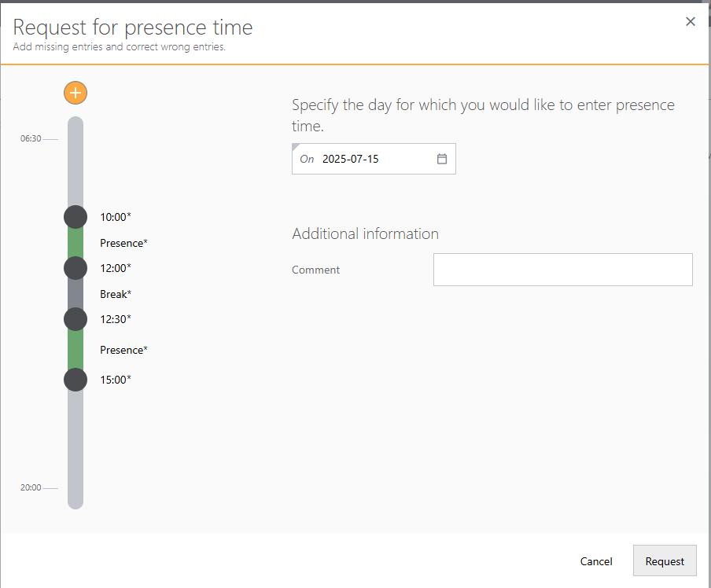Select the 10:00 timeline marker circle
This screenshot has height=588, width=711.
[x=76, y=217]
